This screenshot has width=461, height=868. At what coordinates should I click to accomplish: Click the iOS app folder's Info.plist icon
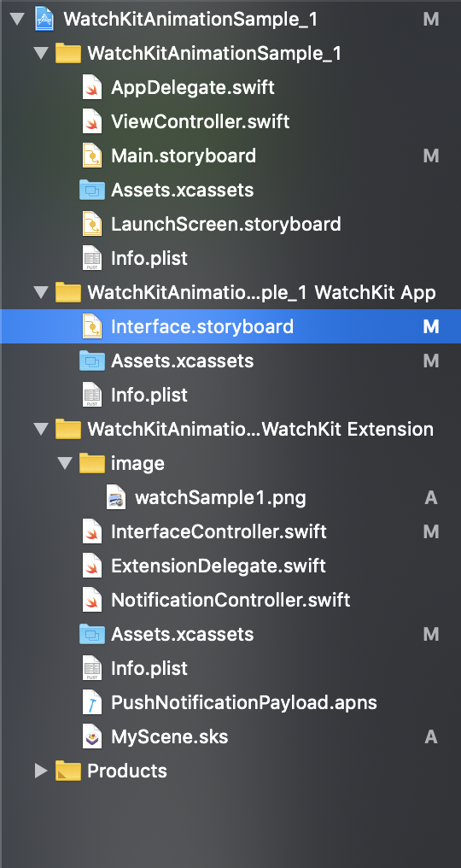pos(92,259)
